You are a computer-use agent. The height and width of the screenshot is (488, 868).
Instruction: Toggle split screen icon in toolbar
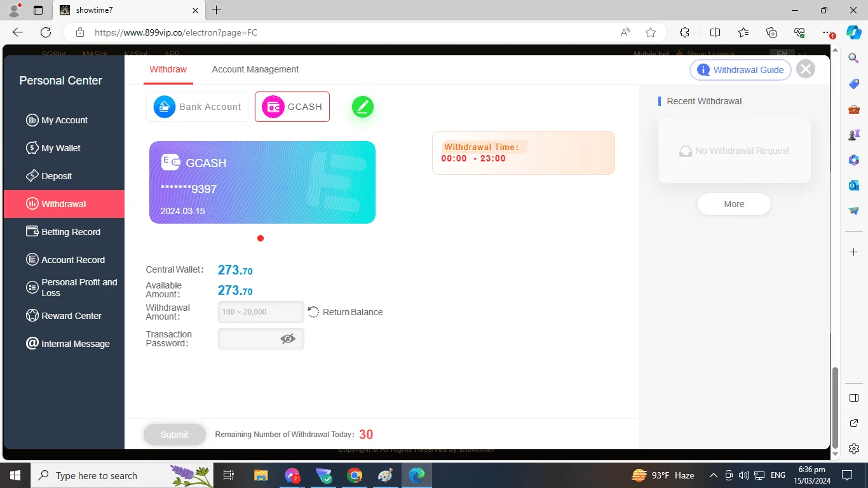(715, 32)
